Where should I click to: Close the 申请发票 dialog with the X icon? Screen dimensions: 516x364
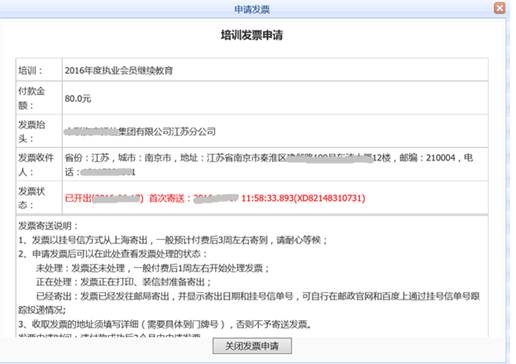coord(499,8)
